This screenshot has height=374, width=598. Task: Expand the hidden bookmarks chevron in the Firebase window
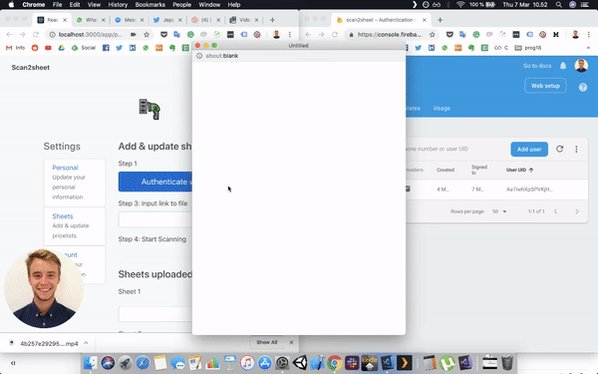click(x=588, y=48)
